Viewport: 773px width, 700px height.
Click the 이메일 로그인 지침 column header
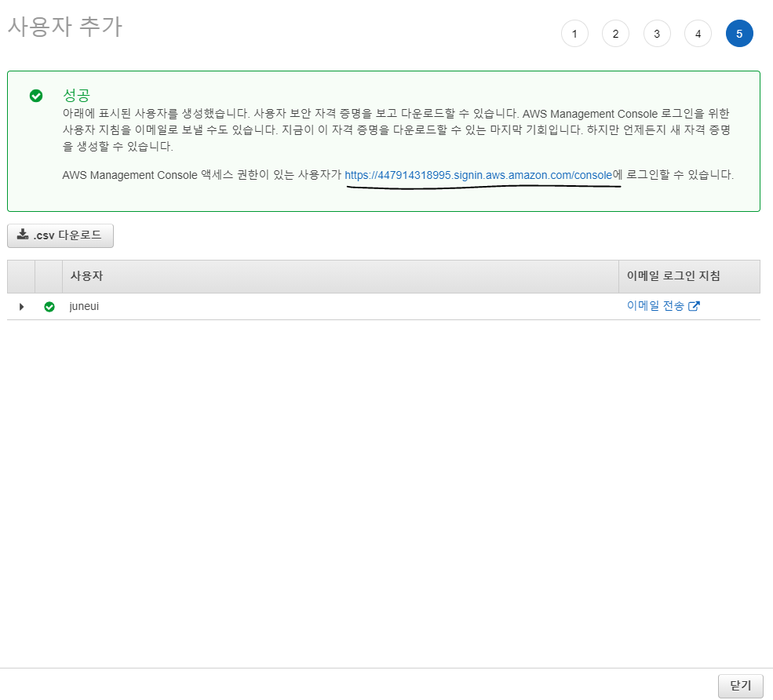click(673, 276)
